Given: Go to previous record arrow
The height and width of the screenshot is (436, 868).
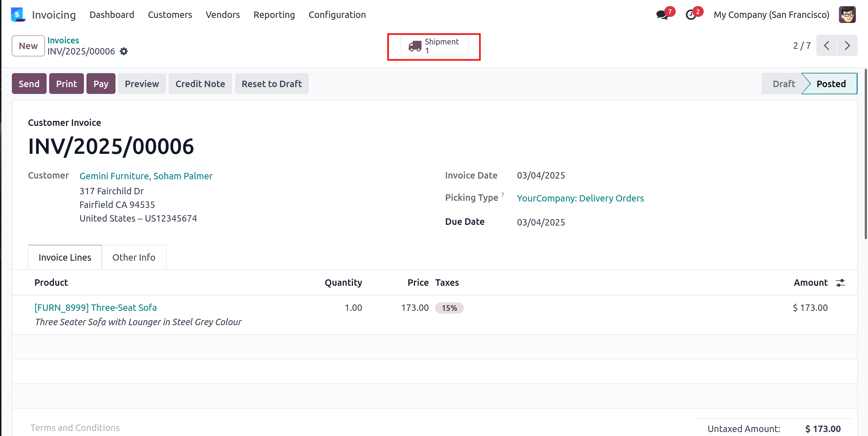Looking at the screenshot, I should tap(827, 46).
